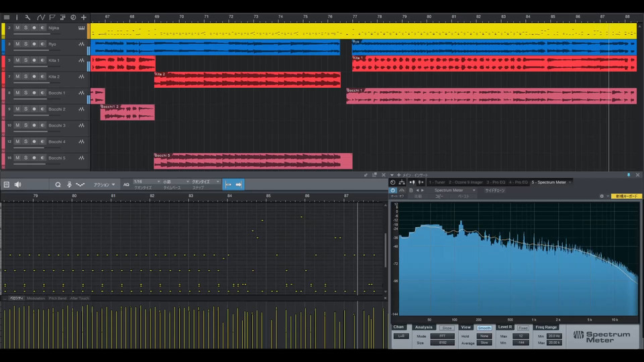The height and width of the screenshot is (362, 644).
Task: Open the track inspector info icon
Action: coord(18,17)
